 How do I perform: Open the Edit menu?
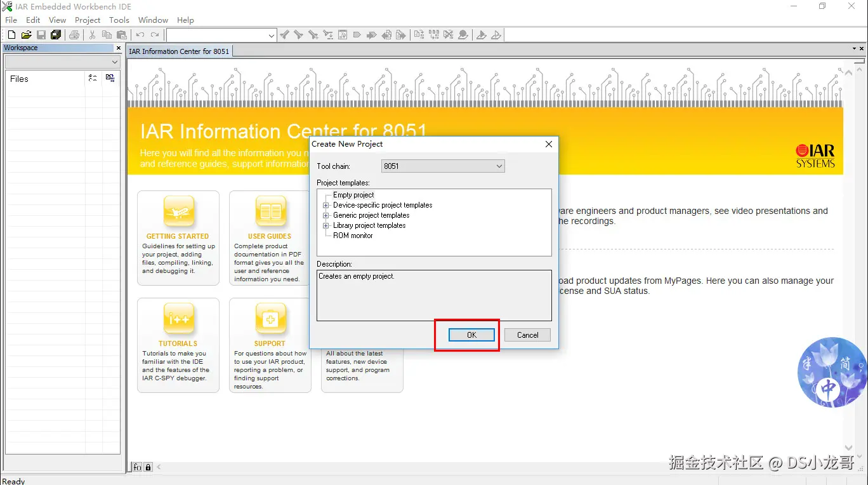33,20
